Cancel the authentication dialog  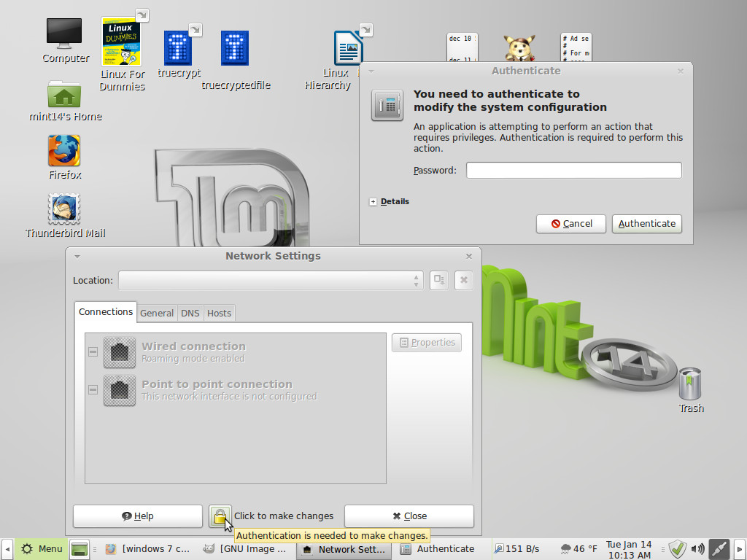[x=570, y=224]
